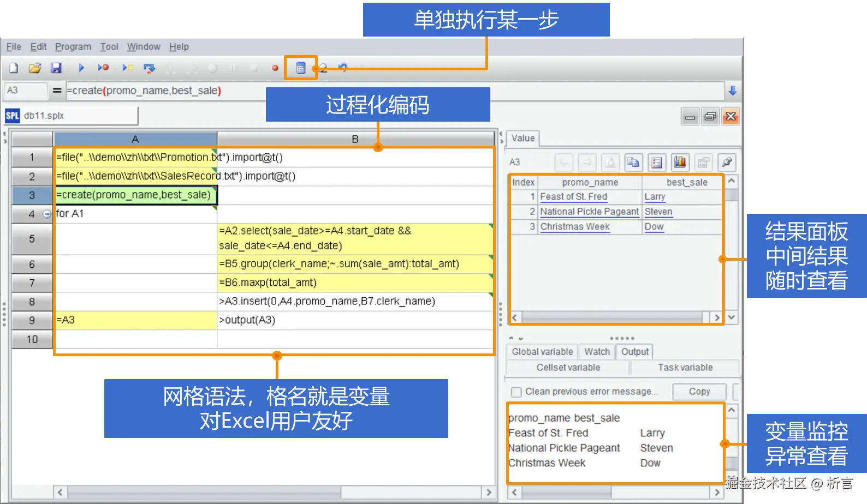Screen dimensions: 867x504
Task: Click the blue undo arrow icon
Action: 342,68
